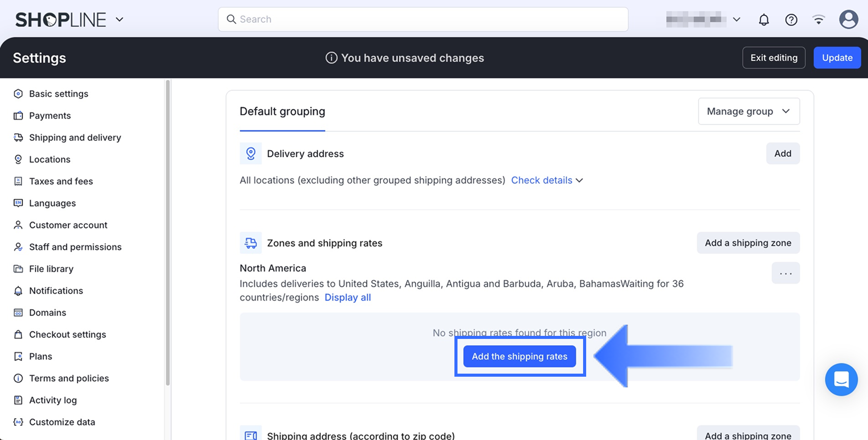Viewport: 868px width, 440px height.
Task: Open the help question mark icon
Action: coord(791,20)
